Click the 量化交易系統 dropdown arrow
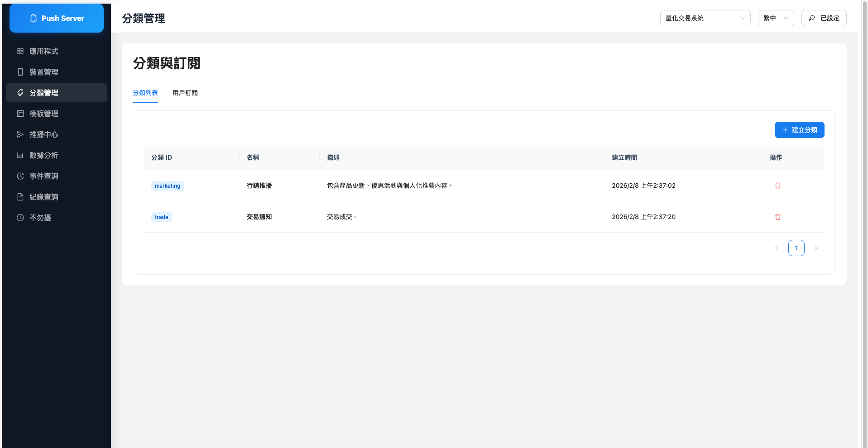Image resolution: width=868 pixels, height=448 pixels. pyautogui.click(x=743, y=18)
